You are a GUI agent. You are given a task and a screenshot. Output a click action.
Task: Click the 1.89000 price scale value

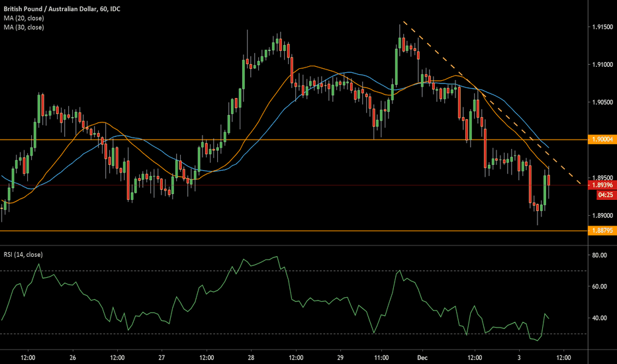click(x=602, y=216)
